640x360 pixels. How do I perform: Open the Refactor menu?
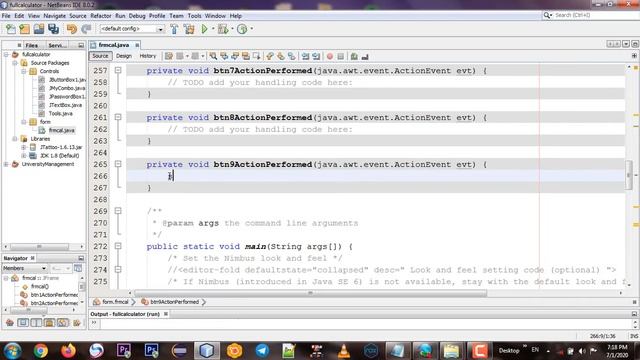(x=101, y=16)
